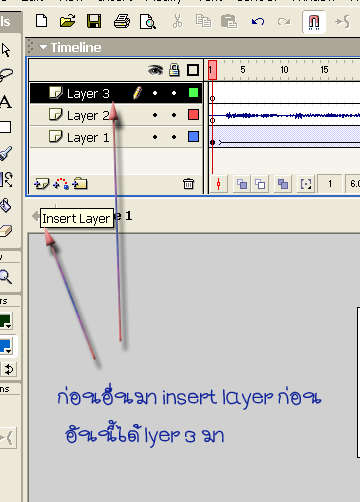Click the Insert Layer icon
Image resolution: width=360 pixels, height=502 pixels.
click(41, 183)
